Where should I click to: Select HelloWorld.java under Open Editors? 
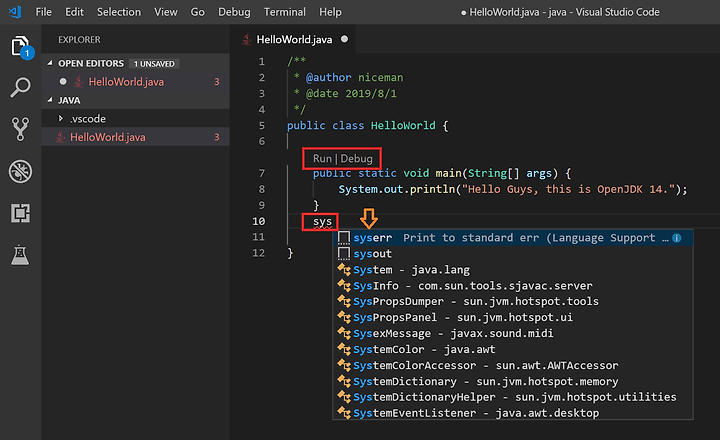coord(135,82)
